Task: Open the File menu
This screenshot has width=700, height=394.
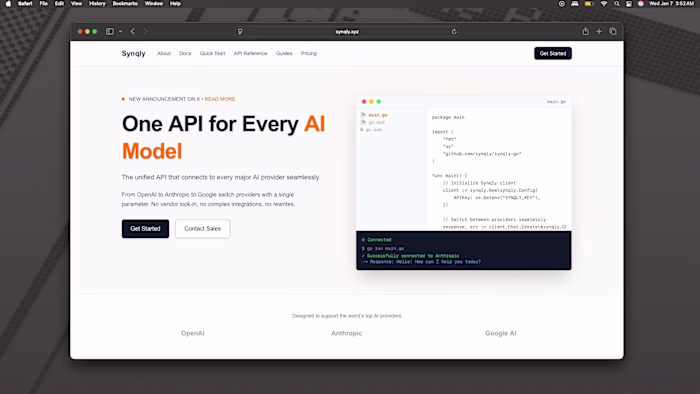Action: coord(43,4)
